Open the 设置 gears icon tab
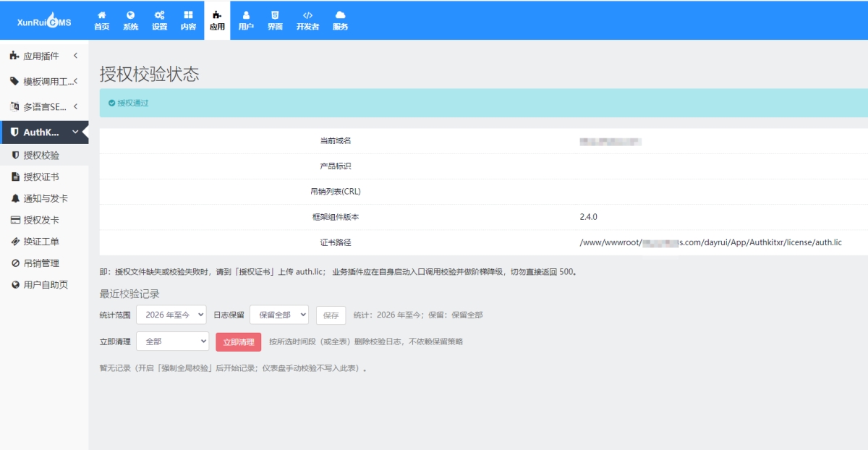 (159, 20)
